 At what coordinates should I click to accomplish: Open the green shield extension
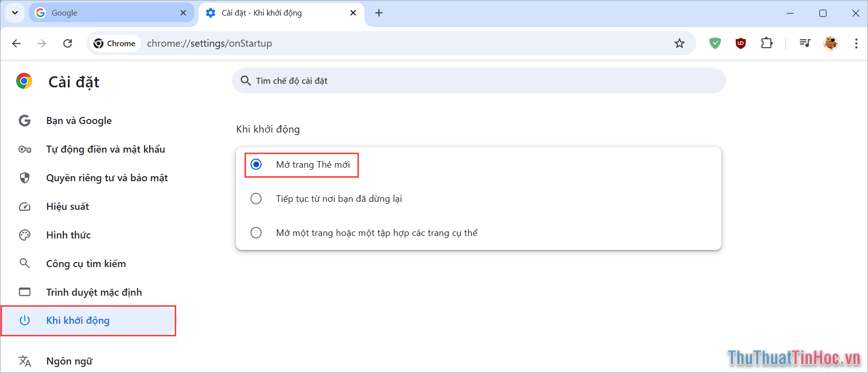[x=715, y=44]
